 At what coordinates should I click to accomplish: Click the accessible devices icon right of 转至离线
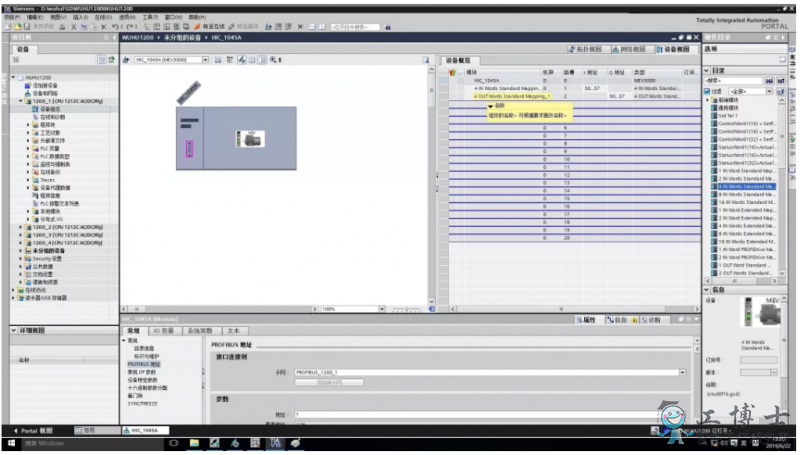click(x=268, y=27)
